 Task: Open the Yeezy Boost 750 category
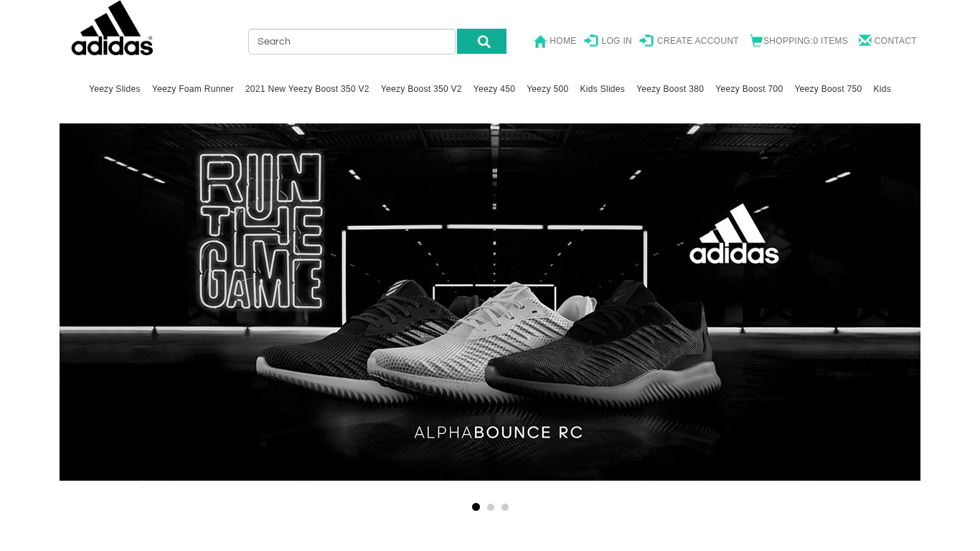point(828,89)
